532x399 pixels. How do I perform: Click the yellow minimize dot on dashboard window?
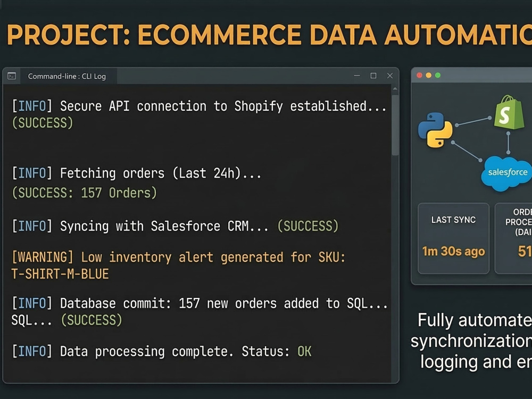(x=428, y=76)
